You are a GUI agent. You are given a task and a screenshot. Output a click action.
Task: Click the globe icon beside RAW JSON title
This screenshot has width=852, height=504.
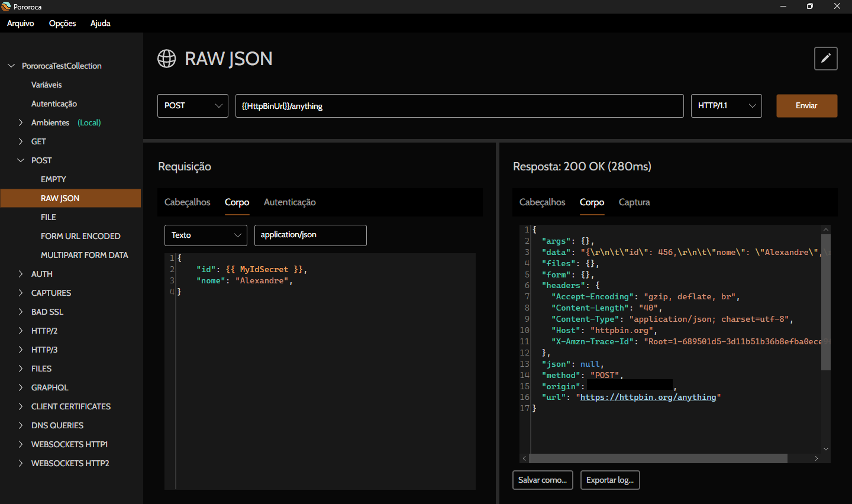coord(167,59)
